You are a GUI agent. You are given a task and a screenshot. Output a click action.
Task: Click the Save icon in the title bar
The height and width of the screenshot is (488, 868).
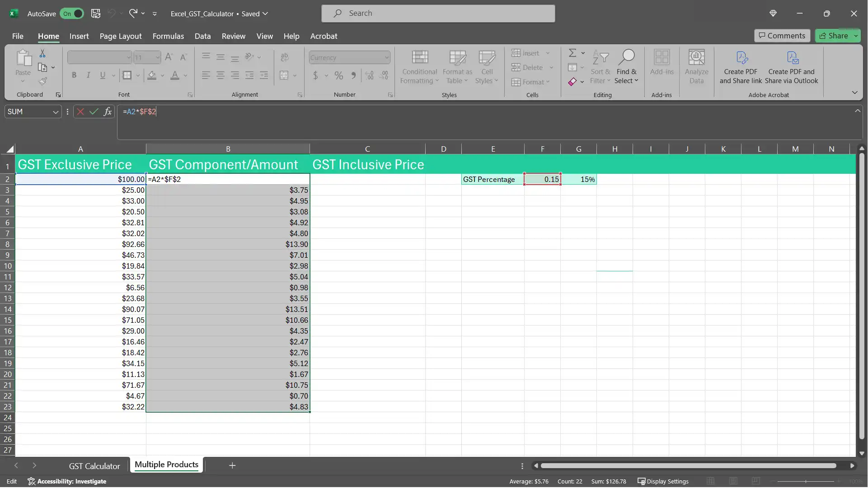click(95, 14)
